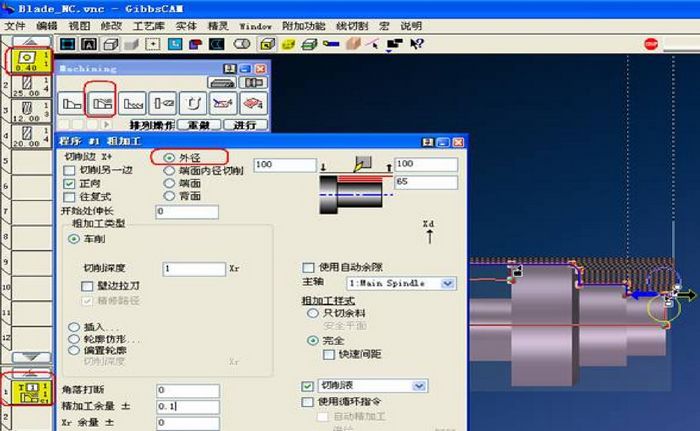
Task: Click the pink line with arrow cursor icon
Action: 373,44
